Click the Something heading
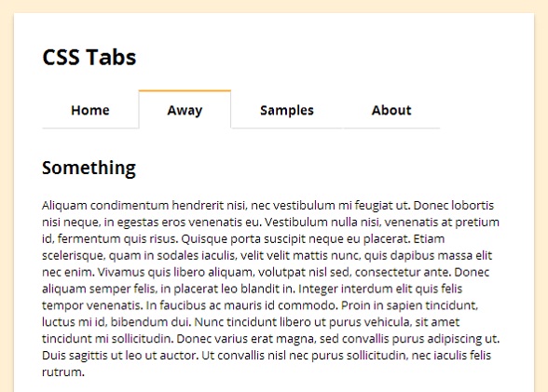548x392 pixels. [89, 168]
